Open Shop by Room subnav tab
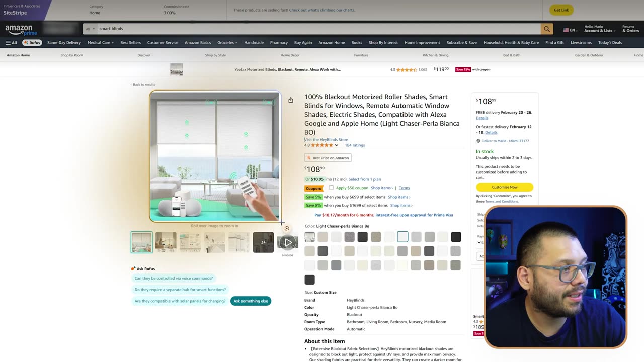This screenshot has width=644, height=362. 71,55
